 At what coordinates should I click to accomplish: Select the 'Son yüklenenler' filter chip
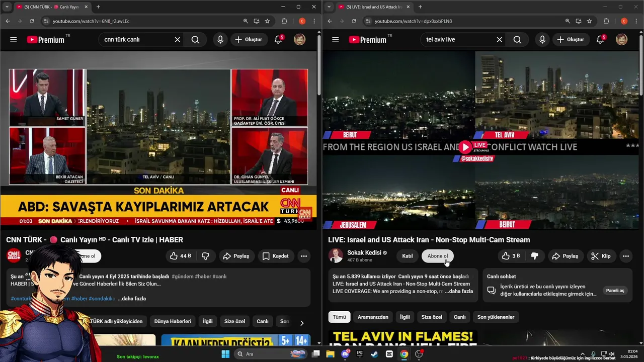496,317
